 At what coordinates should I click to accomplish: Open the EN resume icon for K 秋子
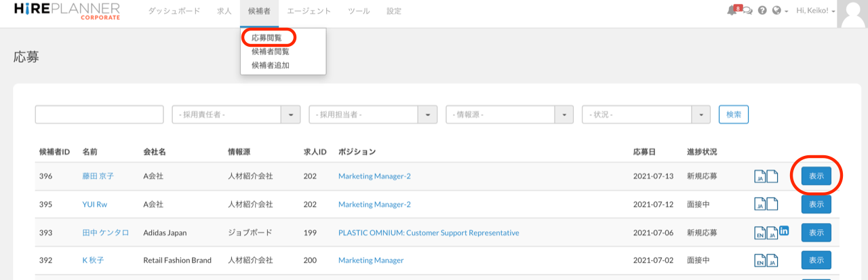[760, 261]
